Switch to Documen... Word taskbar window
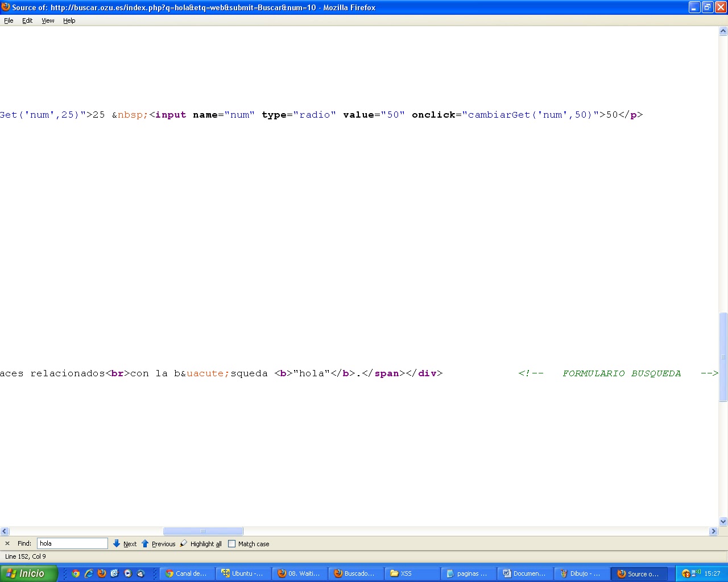 (x=525, y=573)
